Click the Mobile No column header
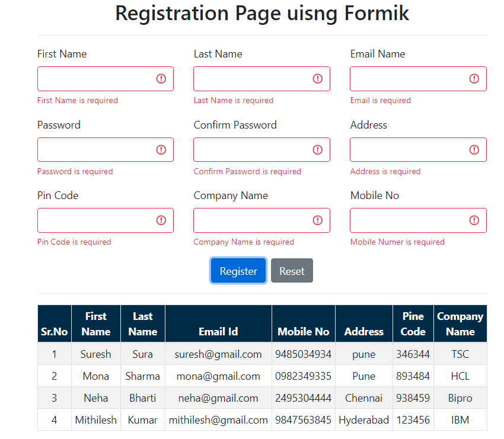The width and height of the screenshot is (504, 439). (304, 323)
